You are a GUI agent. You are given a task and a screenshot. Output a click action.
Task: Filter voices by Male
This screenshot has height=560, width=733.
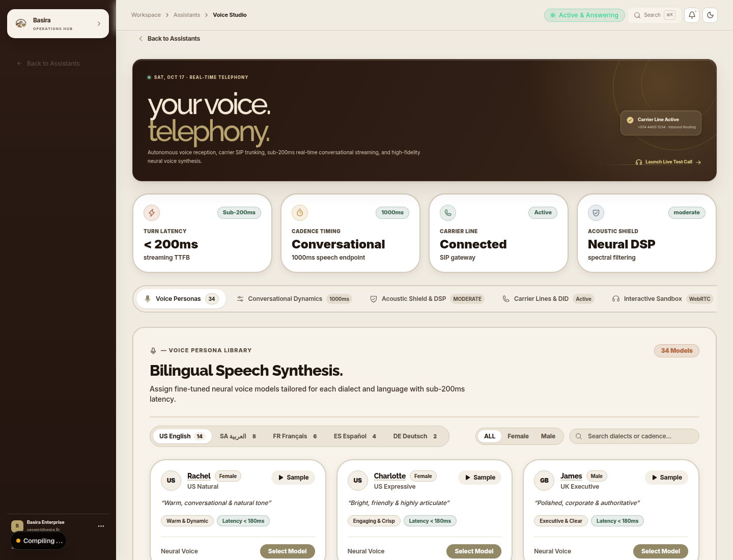tap(548, 436)
